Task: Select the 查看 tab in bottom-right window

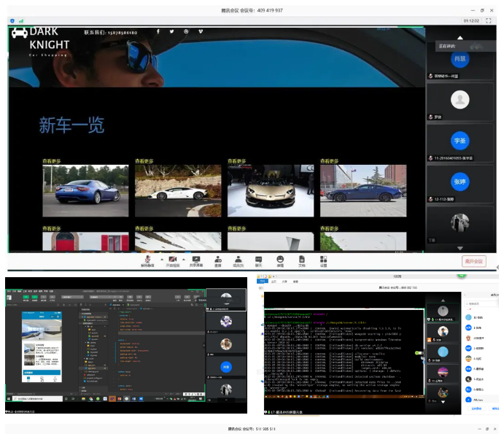Action: [295, 282]
